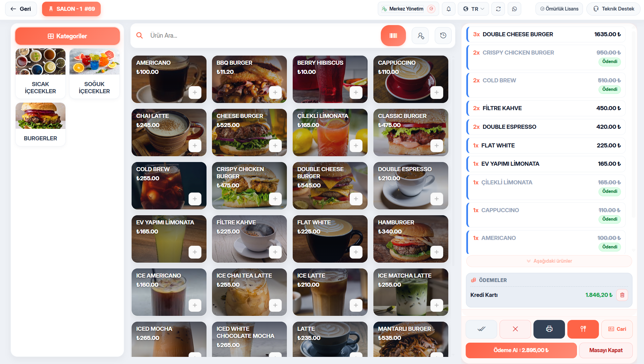
Task: Select SICAK İÇECEKLER category
Action: [40, 74]
